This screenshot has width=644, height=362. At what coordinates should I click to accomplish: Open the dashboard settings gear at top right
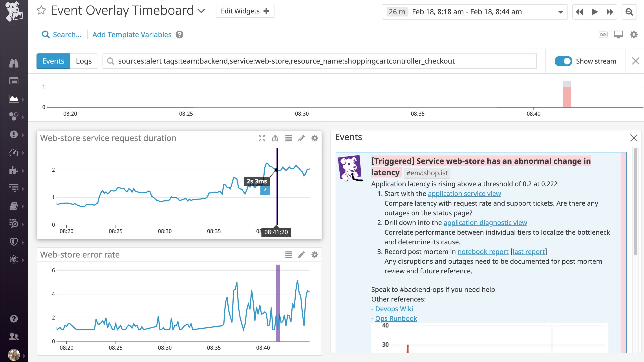point(633,35)
